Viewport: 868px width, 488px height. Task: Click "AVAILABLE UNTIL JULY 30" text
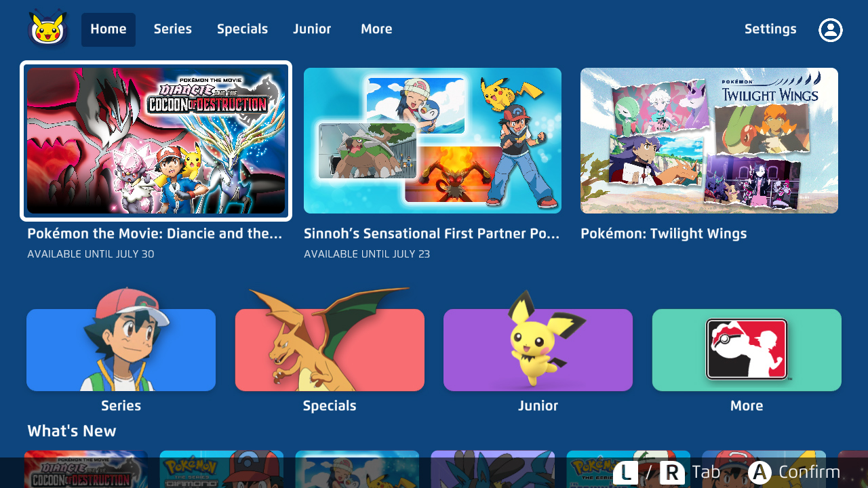coord(91,254)
